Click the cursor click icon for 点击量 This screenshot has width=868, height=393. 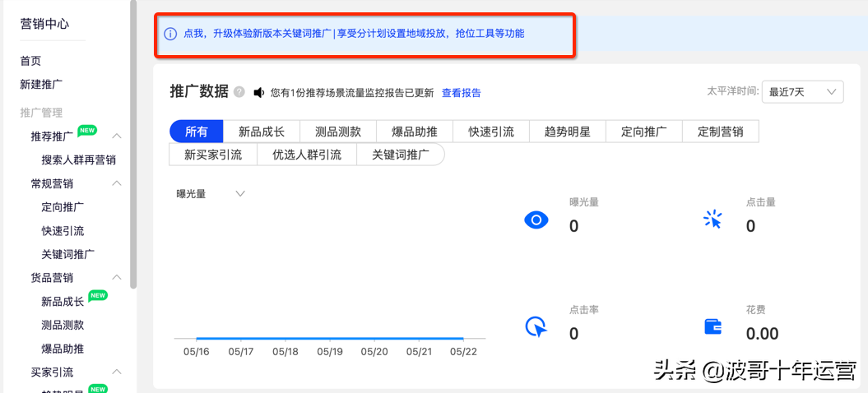[713, 220]
